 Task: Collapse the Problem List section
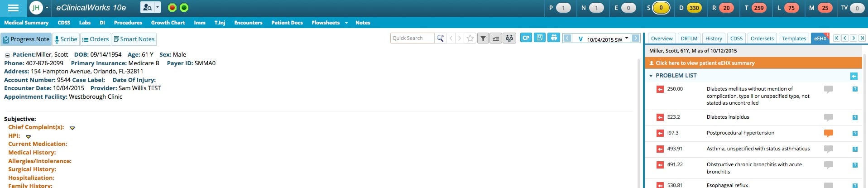coord(651,76)
